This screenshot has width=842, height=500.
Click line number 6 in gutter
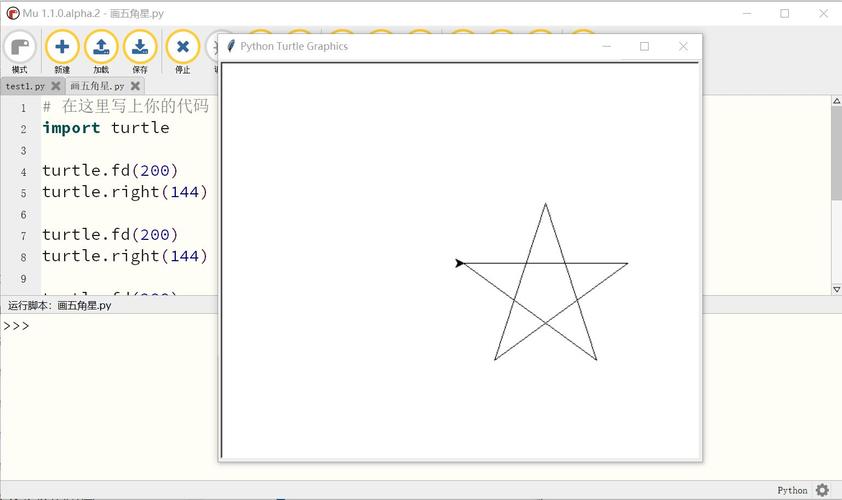tap(23, 215)
